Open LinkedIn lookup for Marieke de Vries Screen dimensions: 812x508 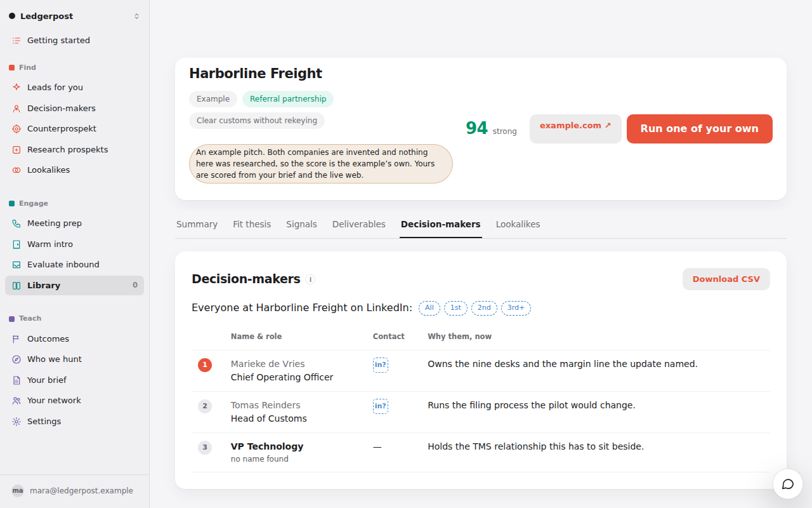[x=381, y=364]
